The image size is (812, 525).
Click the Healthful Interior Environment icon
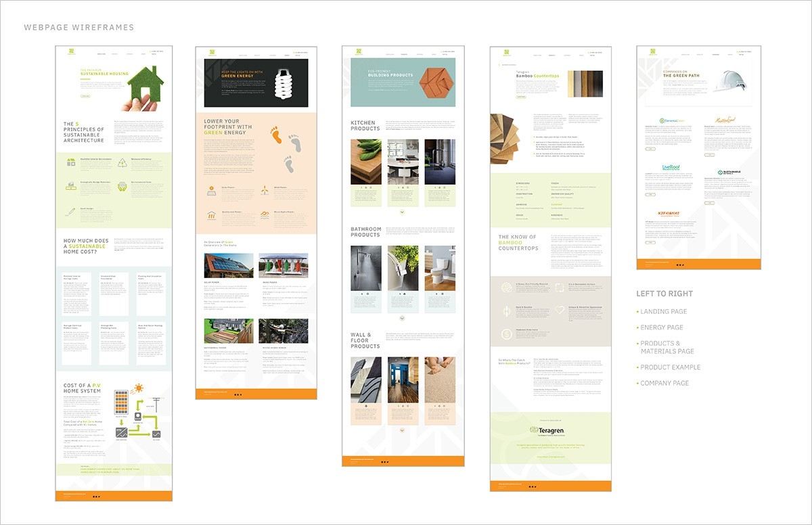(x=70, y=162)
